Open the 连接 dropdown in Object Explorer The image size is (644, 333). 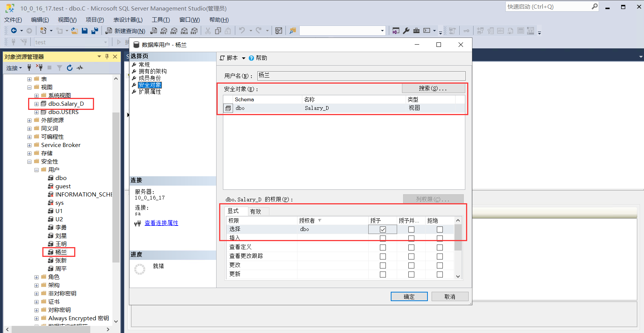point(14,68)
